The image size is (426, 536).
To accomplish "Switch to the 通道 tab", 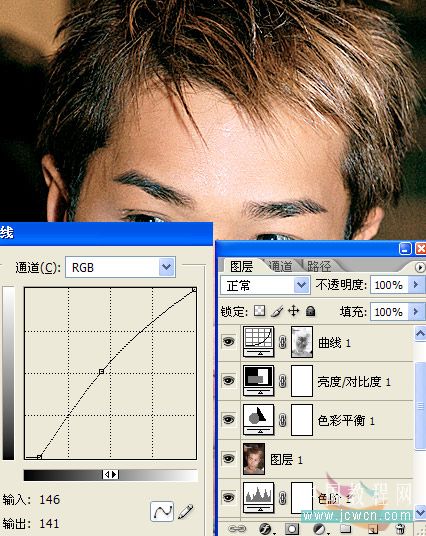I will click(x=280, y=266).
